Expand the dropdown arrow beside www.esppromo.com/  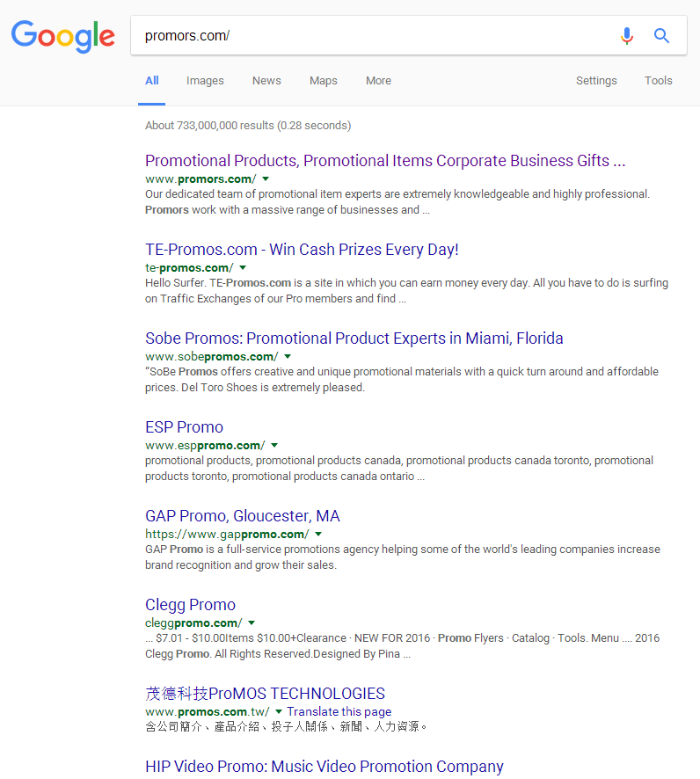[274, 446]
